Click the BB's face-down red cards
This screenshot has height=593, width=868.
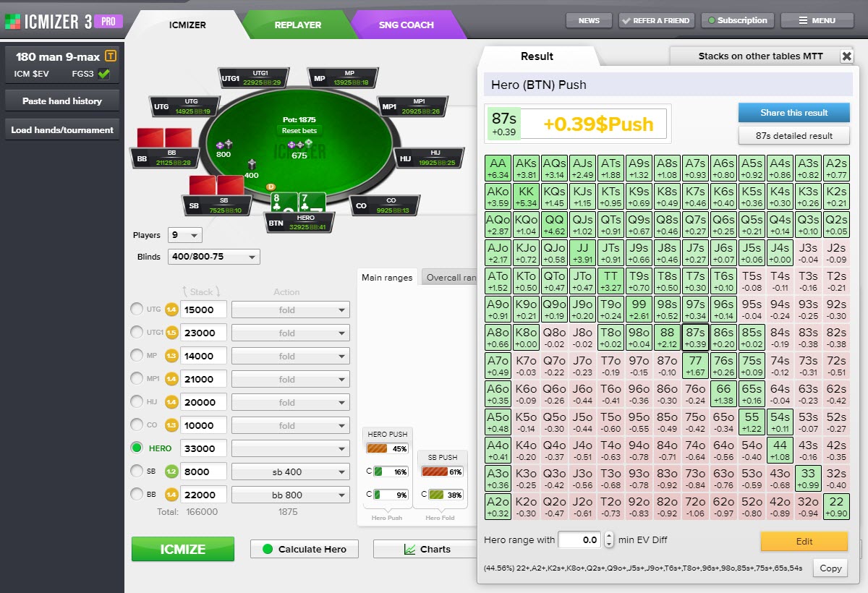(164, 137)
